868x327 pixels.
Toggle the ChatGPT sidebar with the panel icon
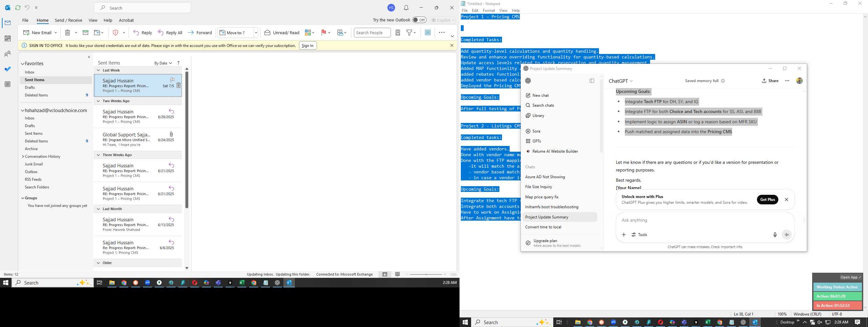click(592, 81)
